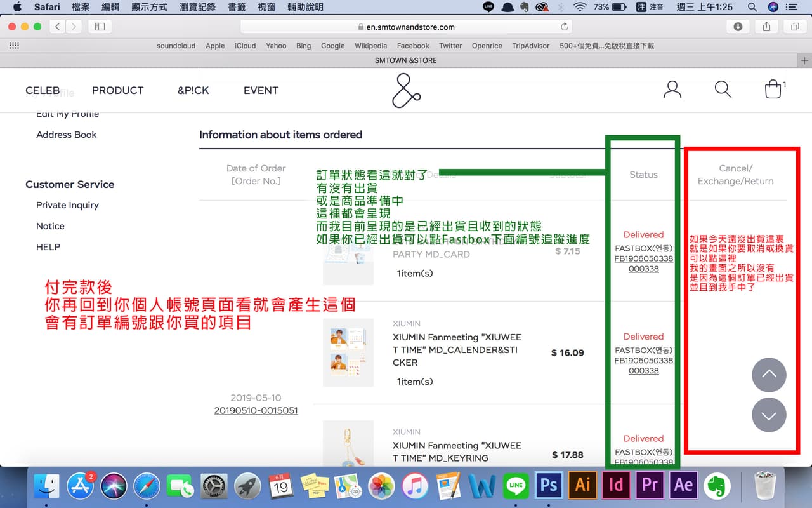The image size is (812, 508).
Task: Open Illustrator from the Dock
Action: [582, 486]
